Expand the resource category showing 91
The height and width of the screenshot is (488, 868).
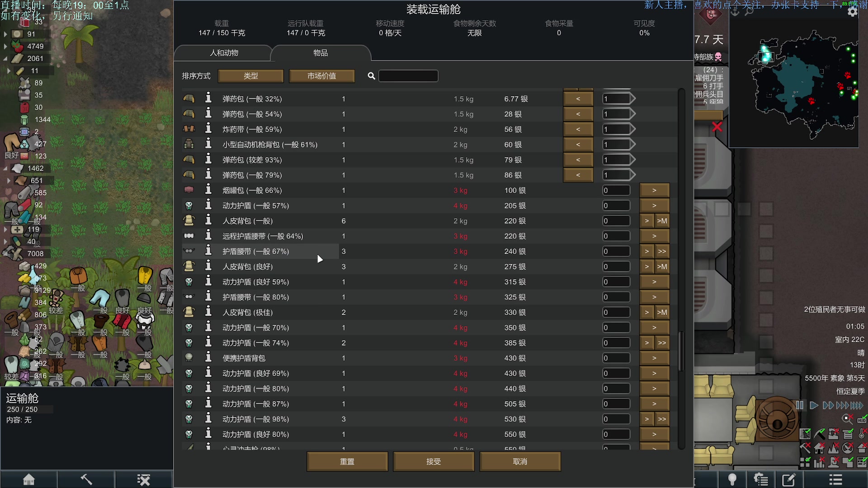(x=5, y=34)
